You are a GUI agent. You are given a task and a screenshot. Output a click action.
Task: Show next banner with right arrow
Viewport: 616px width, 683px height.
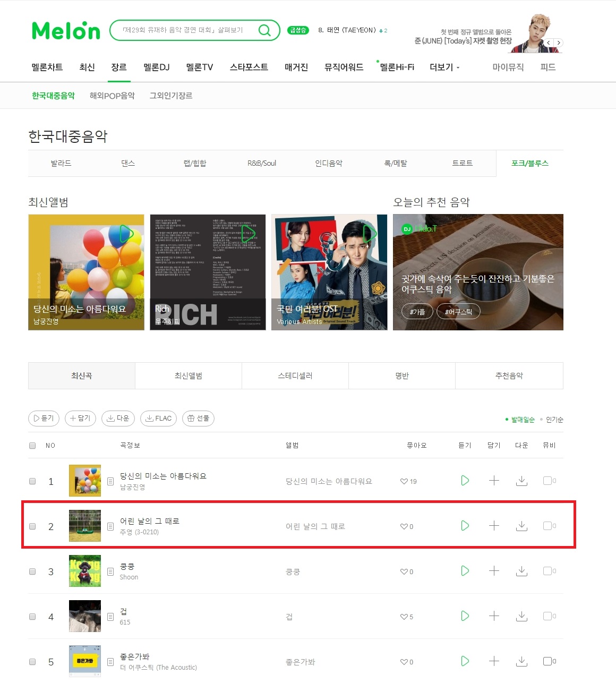click(x=559, y=43)
